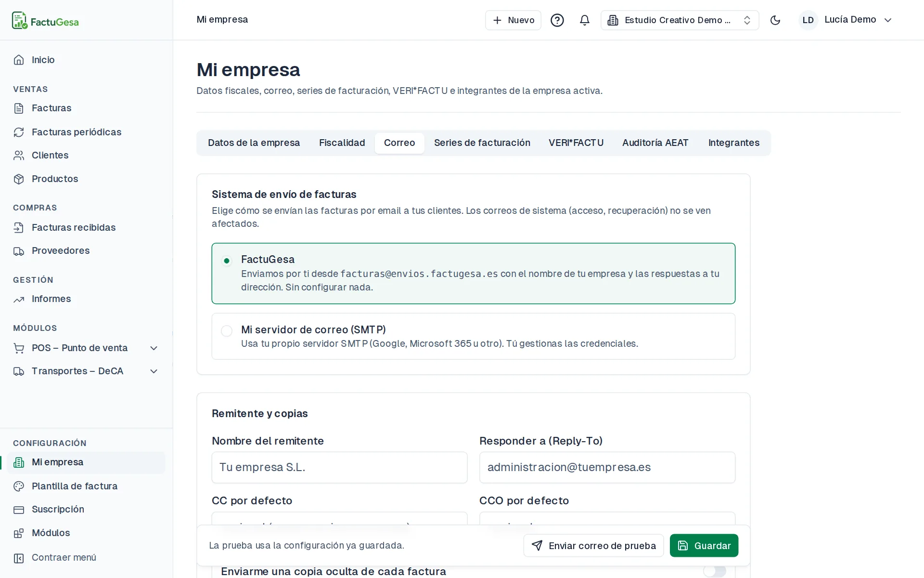Open Facturas in sidebar
Viewport: 924px width, 578px height.
tap(86, 108)
